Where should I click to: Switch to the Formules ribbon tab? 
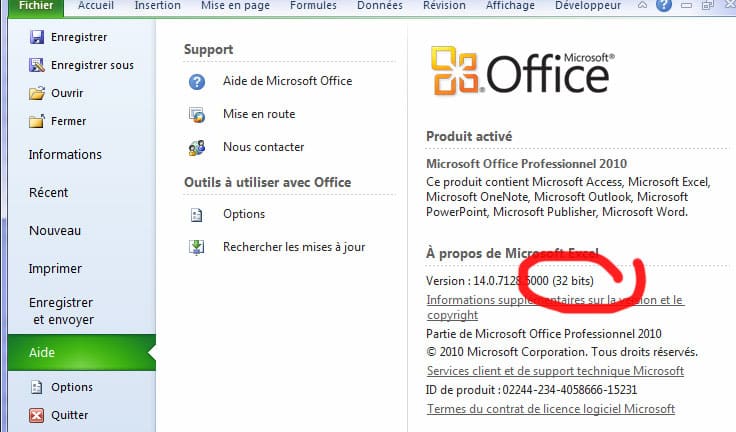pos(313,6)
